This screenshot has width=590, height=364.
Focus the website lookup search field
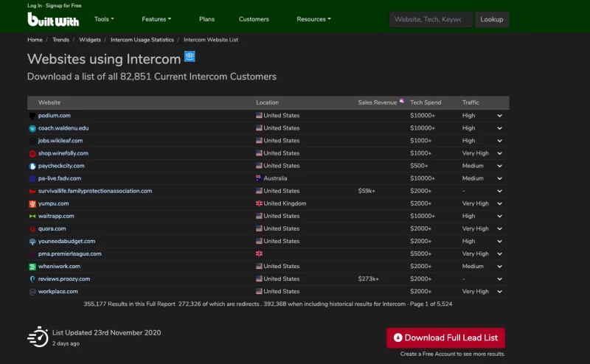tap(430, 19)
